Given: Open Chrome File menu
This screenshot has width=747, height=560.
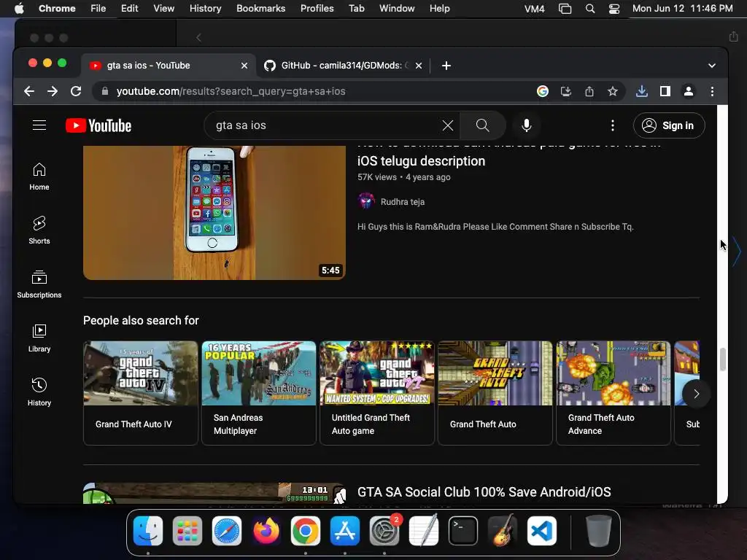Looking at the screenshot, I should point(98,9).
